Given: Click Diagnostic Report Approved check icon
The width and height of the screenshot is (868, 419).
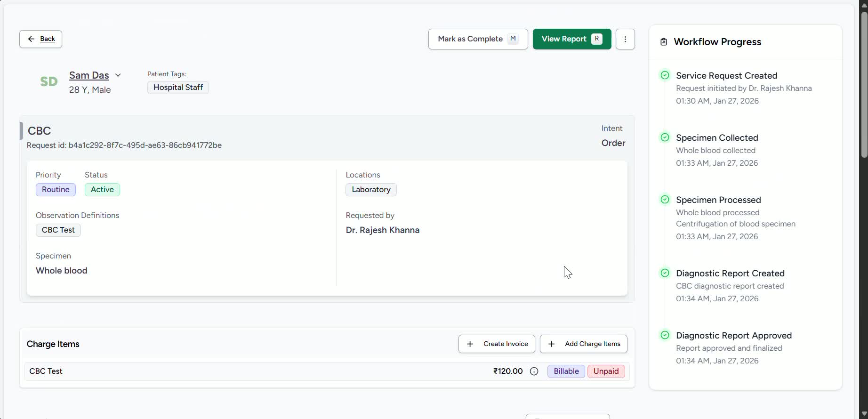Looking at the screenshot, I should click(x=665, y=335).
